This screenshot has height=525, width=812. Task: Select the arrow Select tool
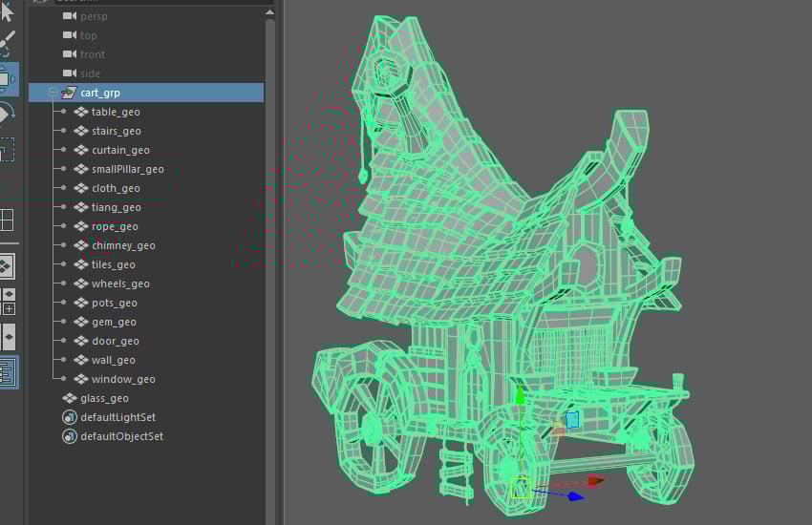pos(7,11)
